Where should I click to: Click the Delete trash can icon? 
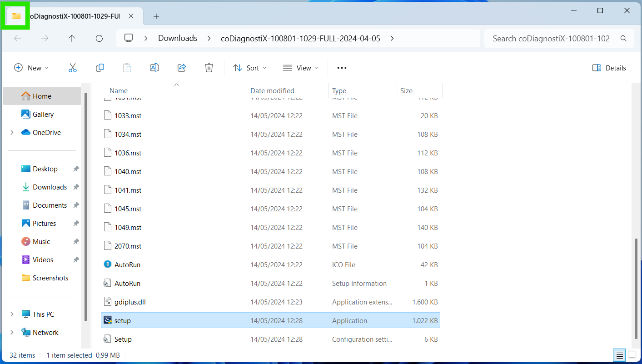(x=209, y=68)
